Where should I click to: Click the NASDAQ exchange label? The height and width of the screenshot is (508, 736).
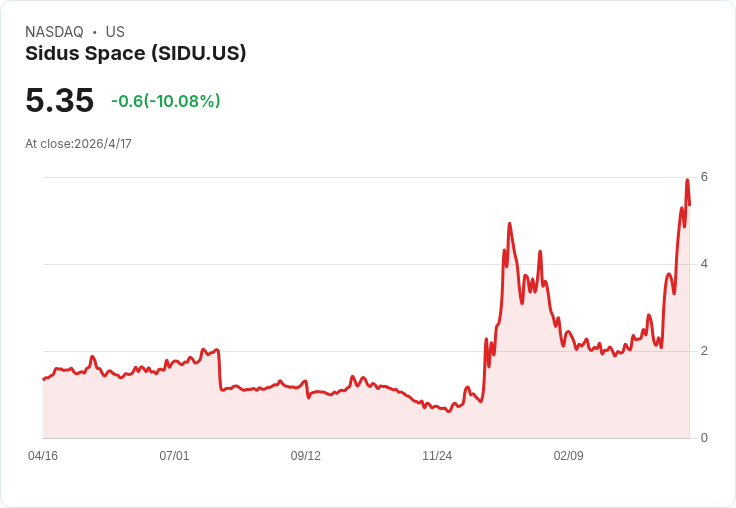click(x=54, y=32)
